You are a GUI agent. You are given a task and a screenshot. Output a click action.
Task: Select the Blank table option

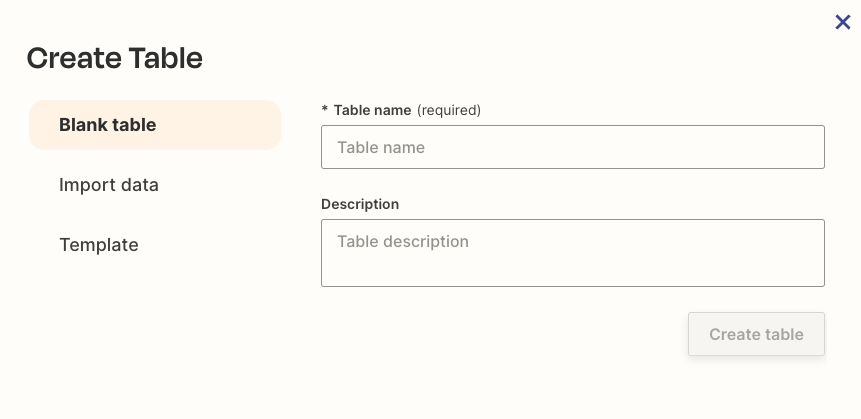(155, 125)
